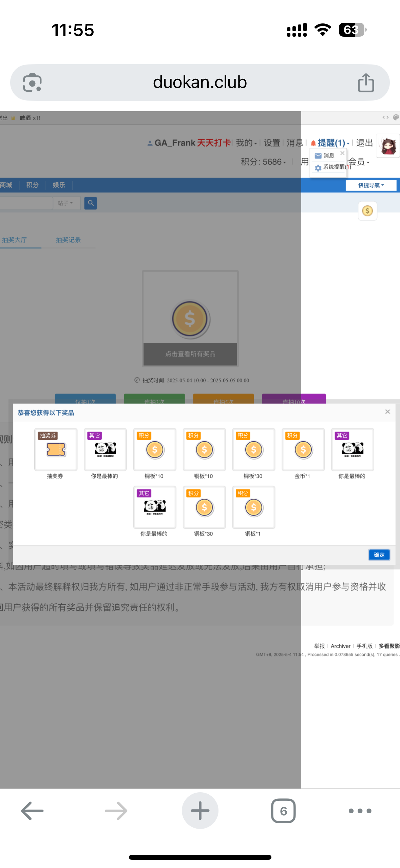
Task: Click the 抽奖券 prize ticket thumbnail
Action: [x=56, y=449]
